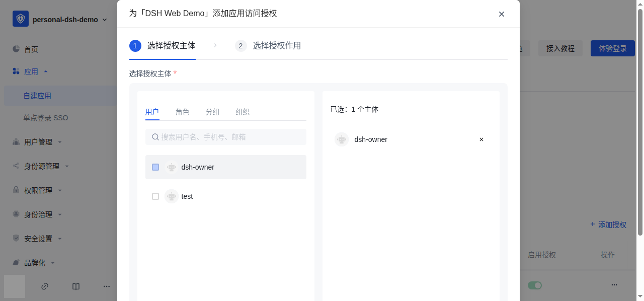Click the 安全设置 shield icon
644x301 pixels.
pos(16,239)
